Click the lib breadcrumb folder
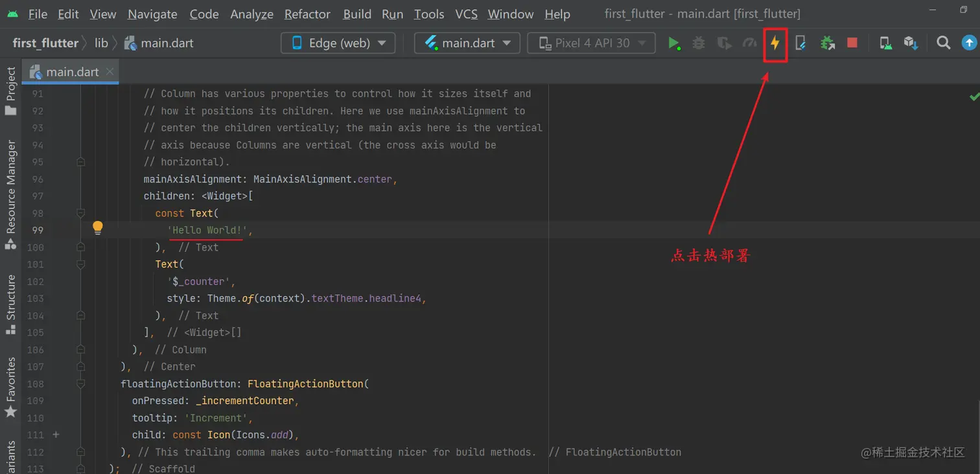Screen dimensions: 980x474 [101, 43]
